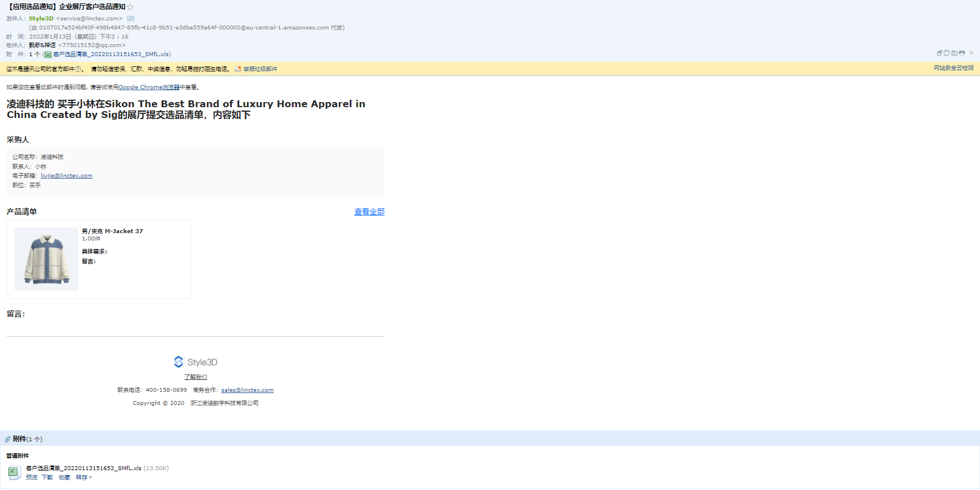The image size is (980, 490).
Task: Click 查看全部 to view all products
Action: click(x=369, y=212)
